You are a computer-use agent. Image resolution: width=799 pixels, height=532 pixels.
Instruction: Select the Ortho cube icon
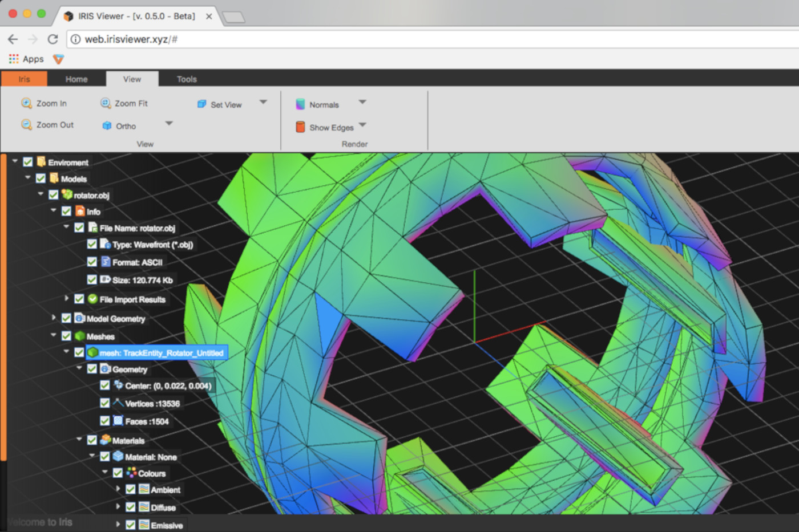[107, 126]
